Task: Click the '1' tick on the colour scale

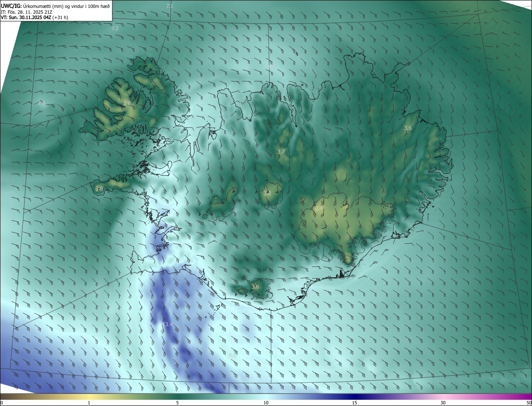Action: (89, 403)
